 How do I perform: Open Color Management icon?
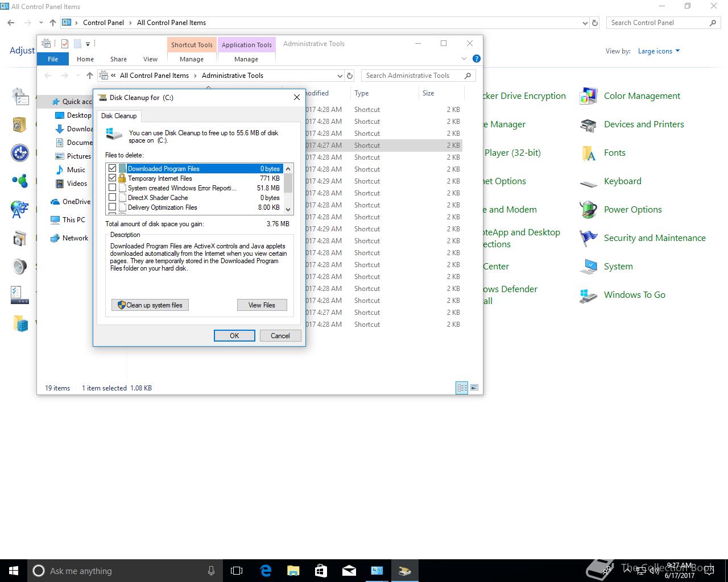point(630,96)
